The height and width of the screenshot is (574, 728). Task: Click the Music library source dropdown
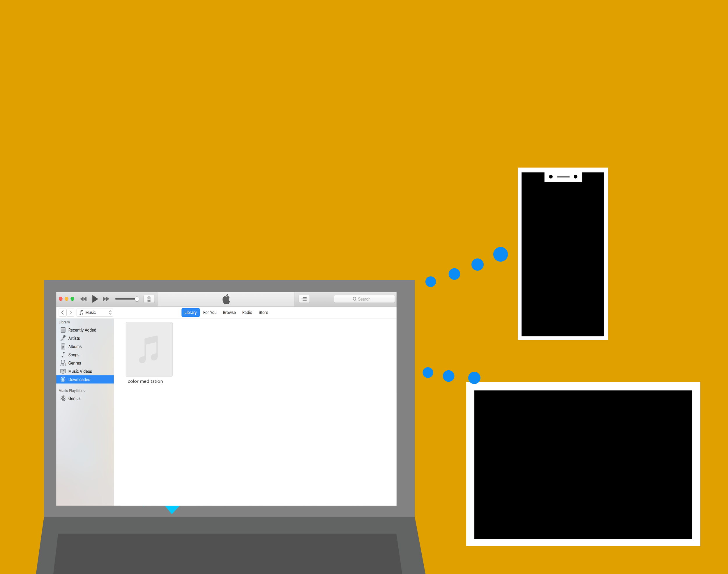click(92, 312)
